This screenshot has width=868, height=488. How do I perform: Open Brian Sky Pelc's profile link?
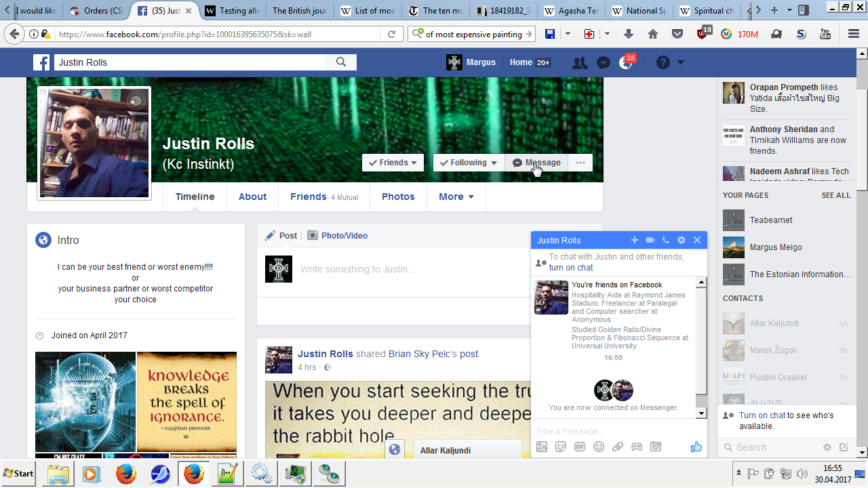pyautogui.click(x=419, y=354)
